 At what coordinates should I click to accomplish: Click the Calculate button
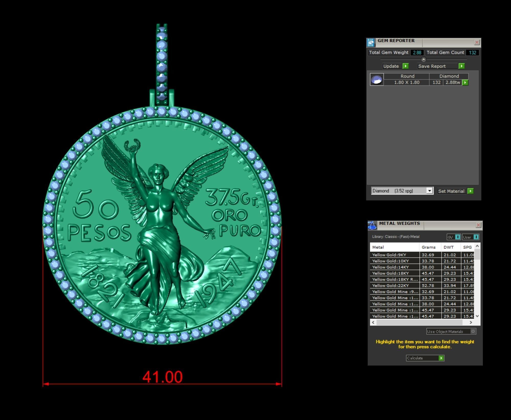pyautogui.click(x=425, y=358)
